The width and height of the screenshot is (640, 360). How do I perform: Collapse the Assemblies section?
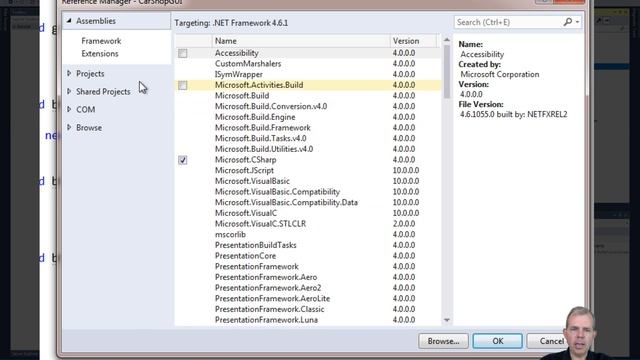[x=69, y=20]
